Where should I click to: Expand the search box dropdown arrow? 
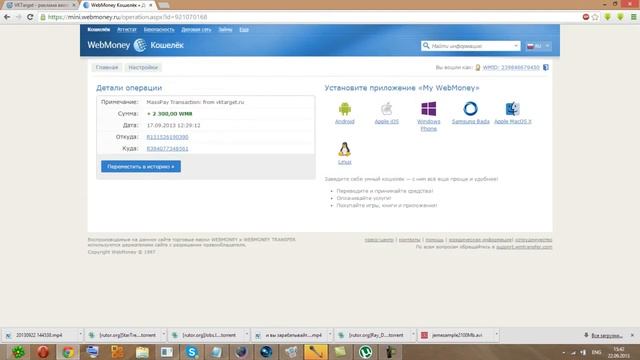point(516,46)
